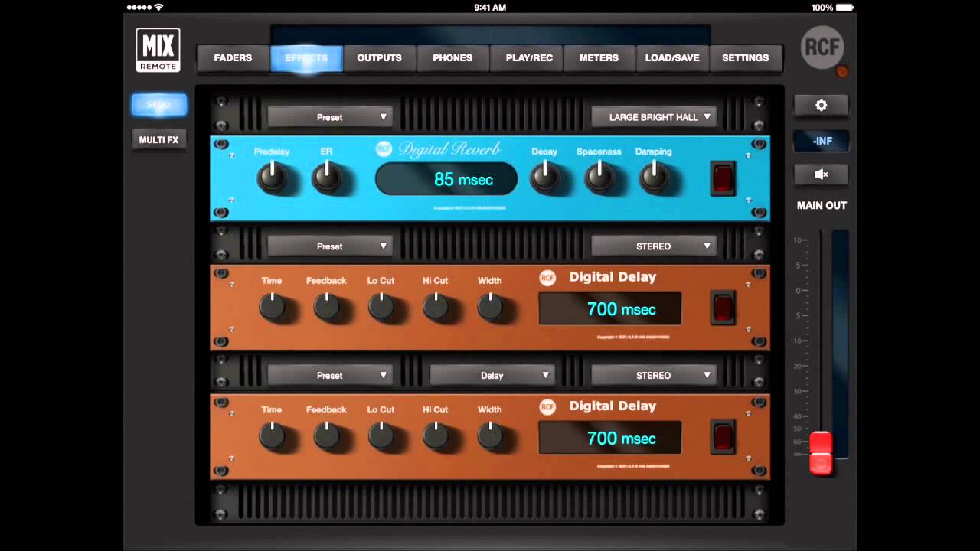Tap the 9:41 AM clock in status bar
Image resolution: width=980 pixels, height=551 pixels.
click(x=490, y=8)
